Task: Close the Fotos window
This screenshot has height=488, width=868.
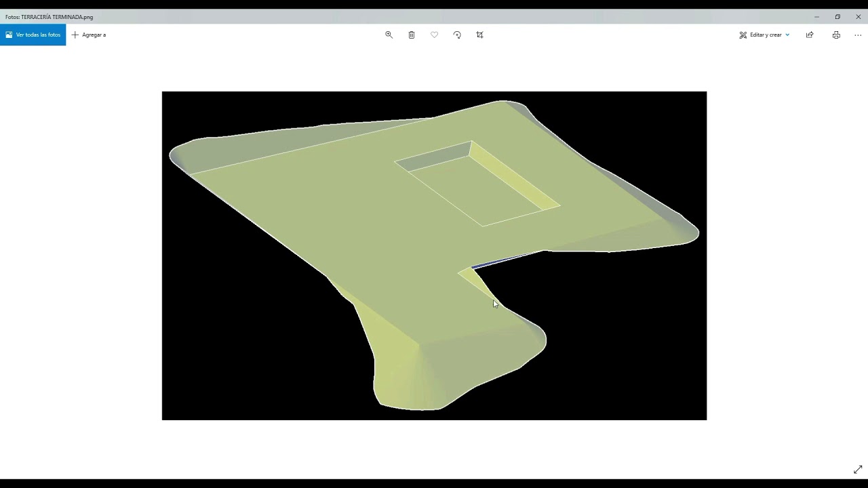Action: point(858,17)
